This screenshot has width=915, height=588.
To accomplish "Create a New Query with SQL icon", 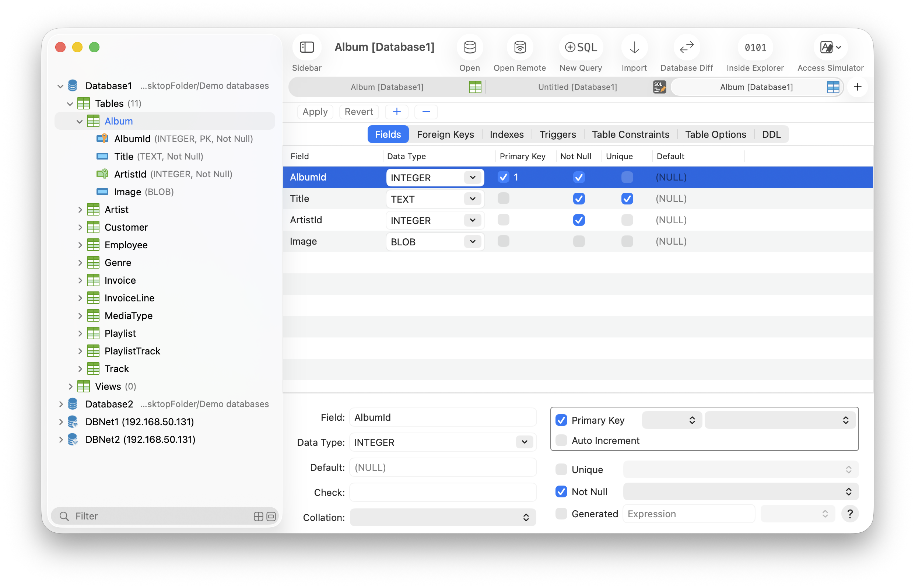I will coord(581,48).
